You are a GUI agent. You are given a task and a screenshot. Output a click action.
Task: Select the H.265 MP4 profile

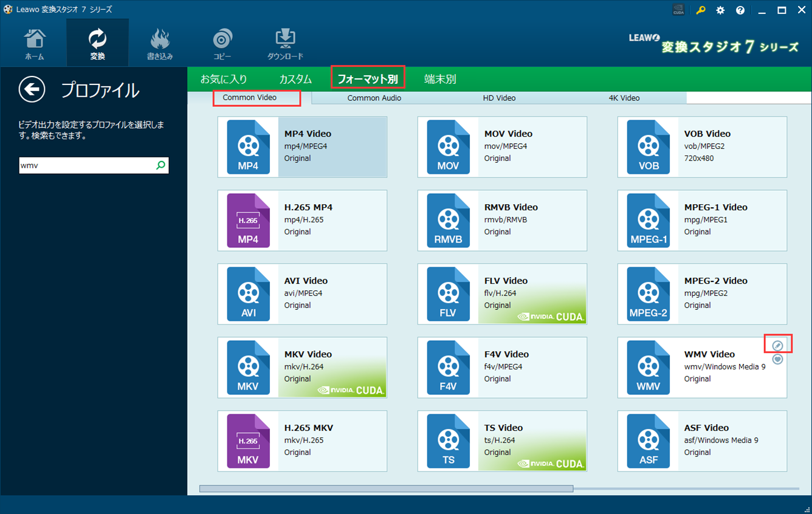click(302, 221)
